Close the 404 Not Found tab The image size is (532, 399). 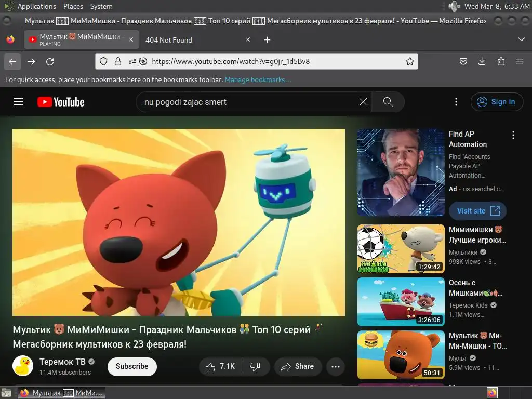tap(248, 39)
